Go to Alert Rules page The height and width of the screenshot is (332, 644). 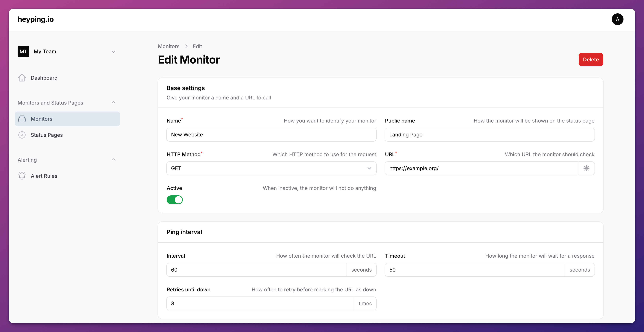click(x=44, y=176)
